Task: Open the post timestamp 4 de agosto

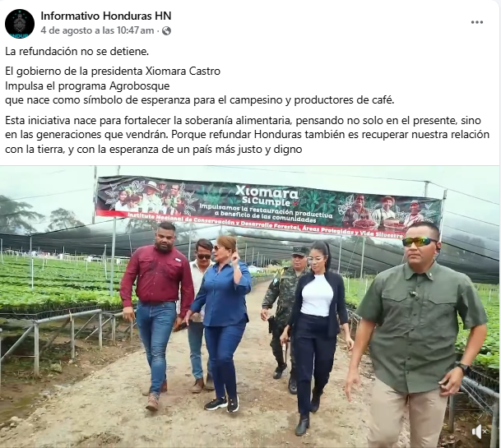Action: point(97,30)
